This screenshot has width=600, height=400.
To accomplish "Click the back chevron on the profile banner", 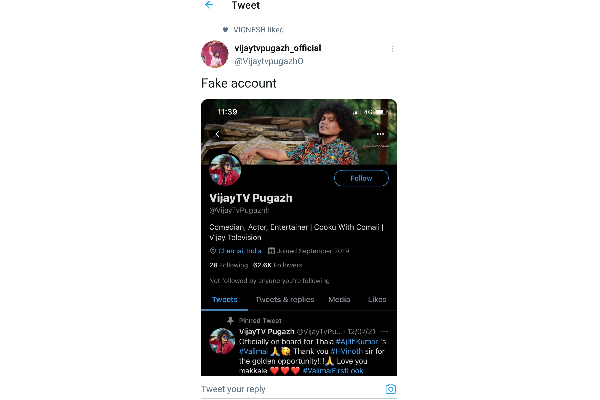I will [x=217, y=134].
